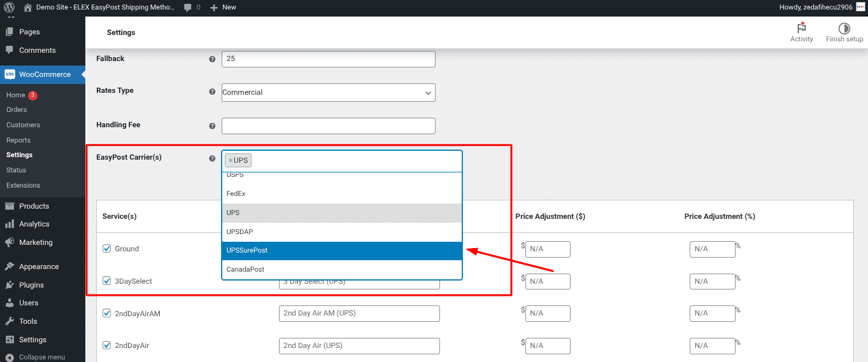Click help icon beside Handling Fee
This screenshot has height=362, width=868.
coord(212,126)
